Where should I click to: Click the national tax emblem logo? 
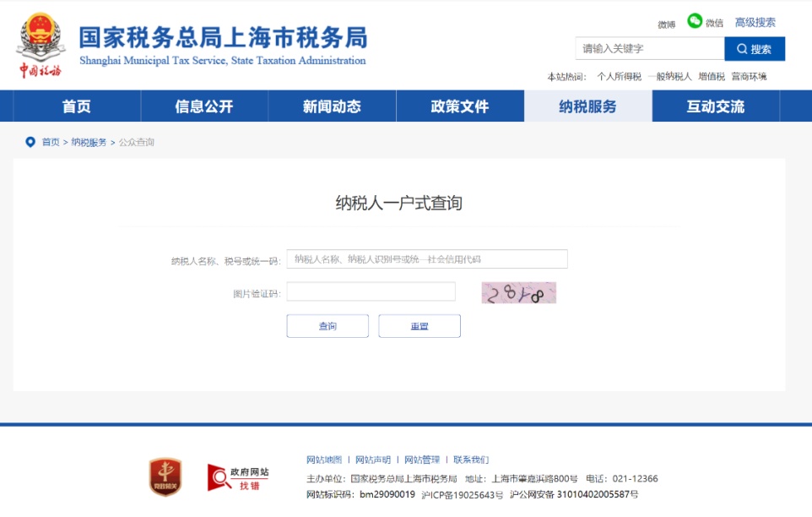point(41,45)
